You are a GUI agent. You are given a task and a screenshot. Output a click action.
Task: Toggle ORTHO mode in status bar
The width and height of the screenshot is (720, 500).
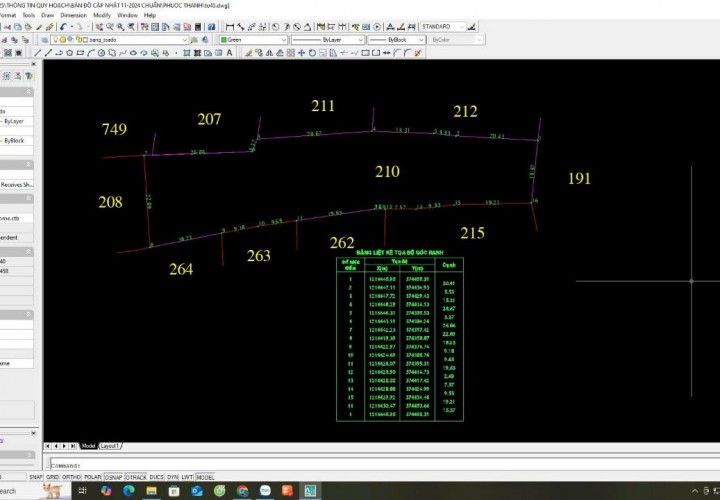coord(72,477)
